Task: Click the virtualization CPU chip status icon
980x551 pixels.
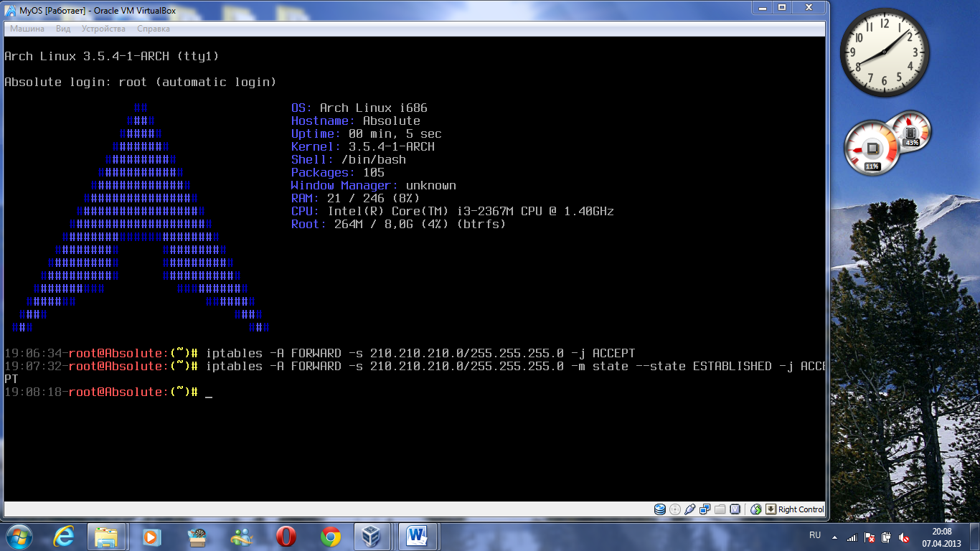Action: coord(735,509)
